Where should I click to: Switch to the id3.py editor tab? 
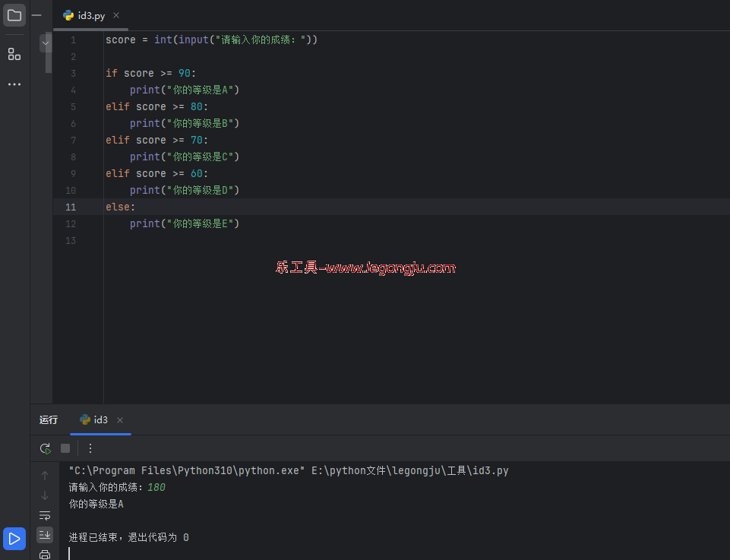coord(90,14)
